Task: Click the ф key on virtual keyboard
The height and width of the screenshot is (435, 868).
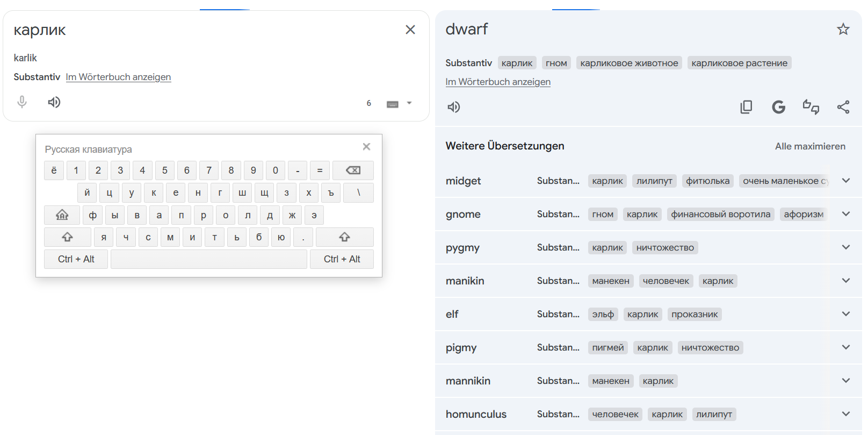Action: point(92,215)
